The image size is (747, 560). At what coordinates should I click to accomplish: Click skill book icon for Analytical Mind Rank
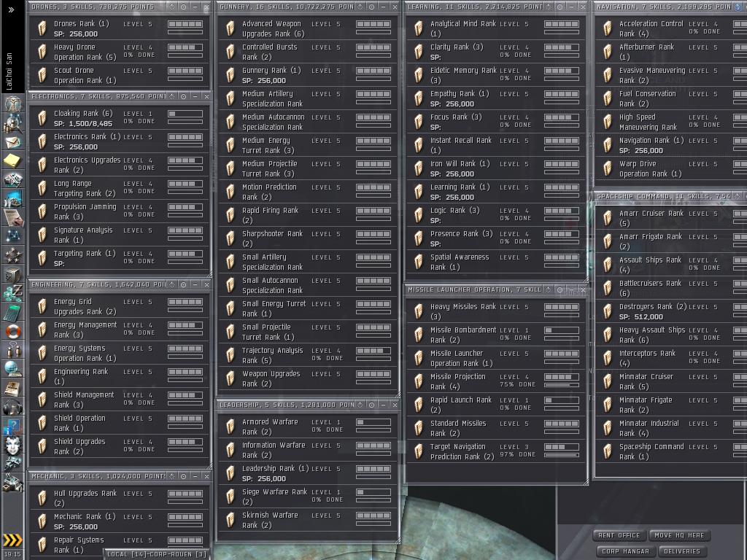point(418,28)
